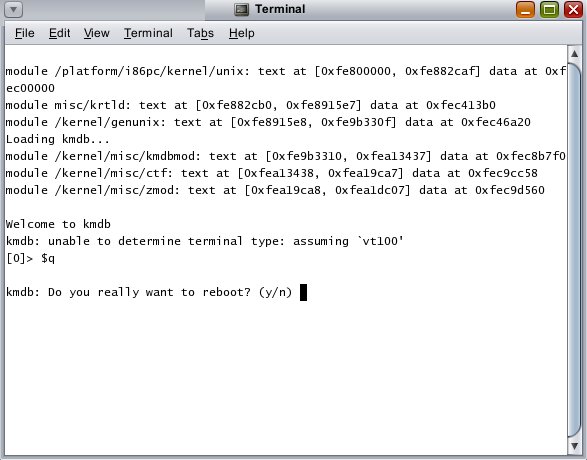The image size is (587, 460).
Task: Open the window menu arrow in title bar
Action: click(x=13, y=9)
